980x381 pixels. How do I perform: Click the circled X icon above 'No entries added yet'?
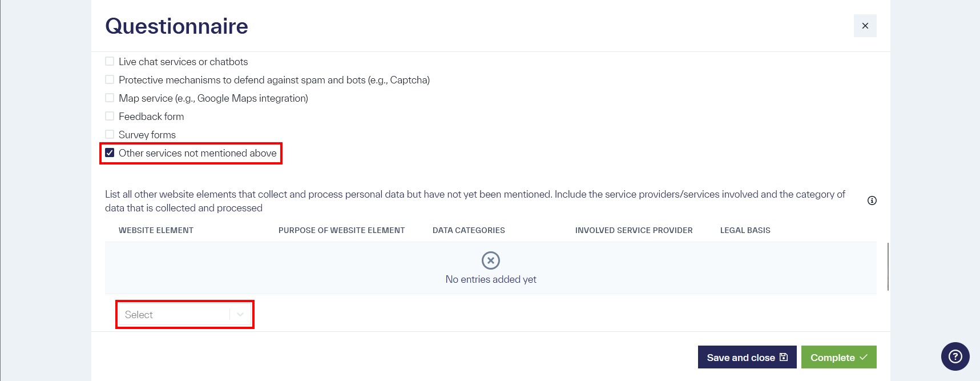[x=490, y=260]
